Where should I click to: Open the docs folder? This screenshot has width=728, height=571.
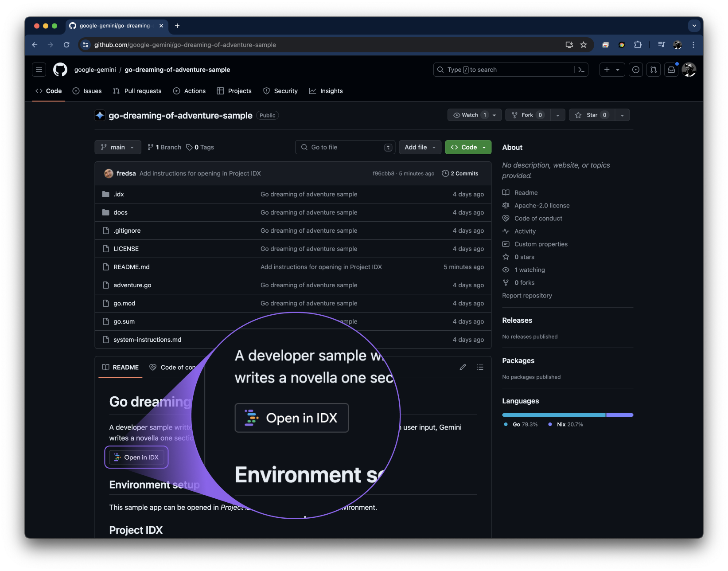[121, 212]
